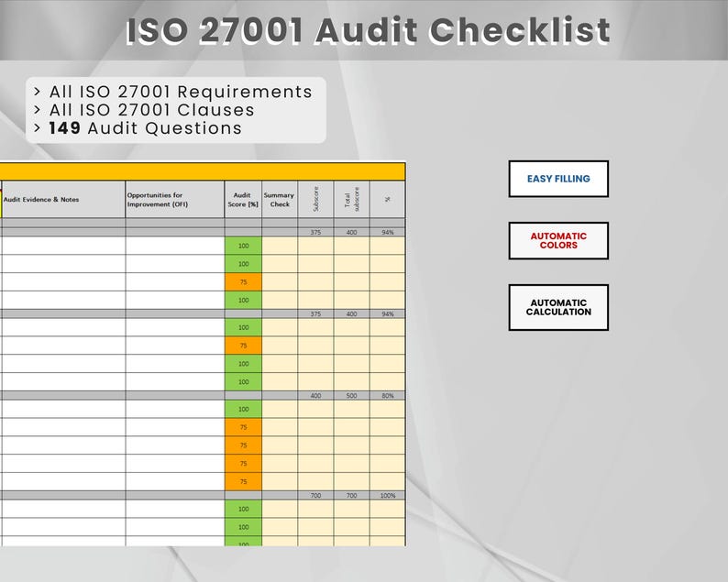Select the % column header
The height and width of the screenshot is (582, 728).
(x=388, y=200)
